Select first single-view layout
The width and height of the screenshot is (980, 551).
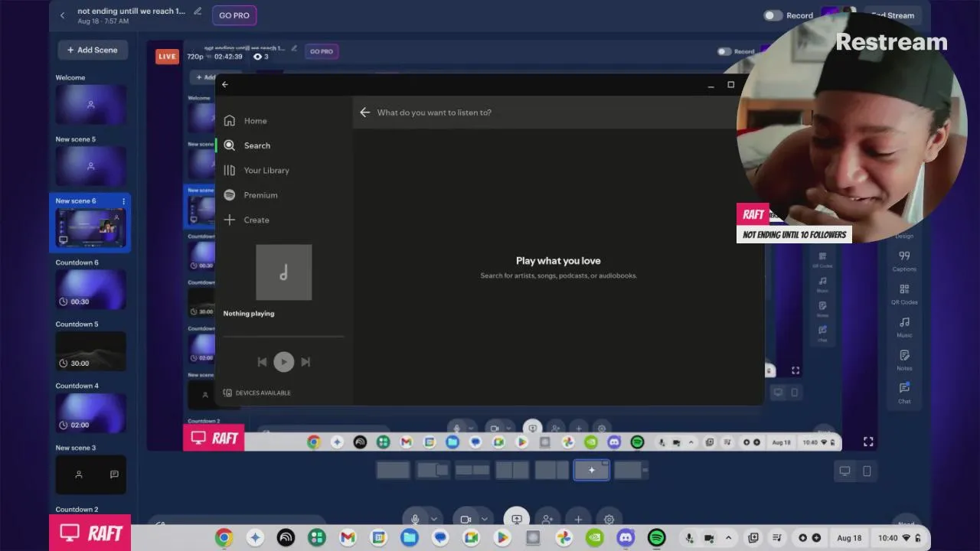[394, 470]
